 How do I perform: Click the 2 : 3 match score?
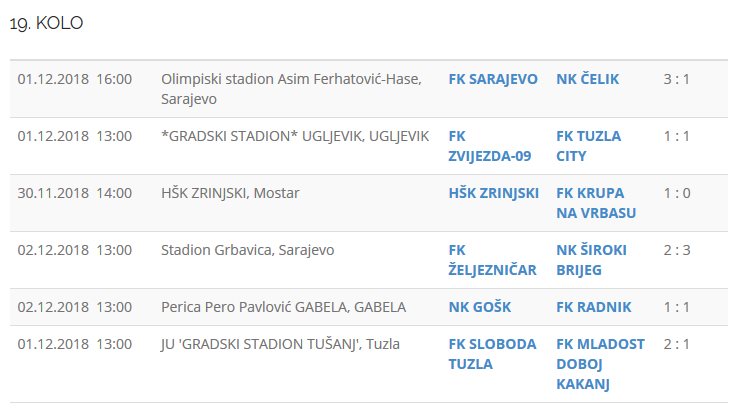tap(677, 250)
